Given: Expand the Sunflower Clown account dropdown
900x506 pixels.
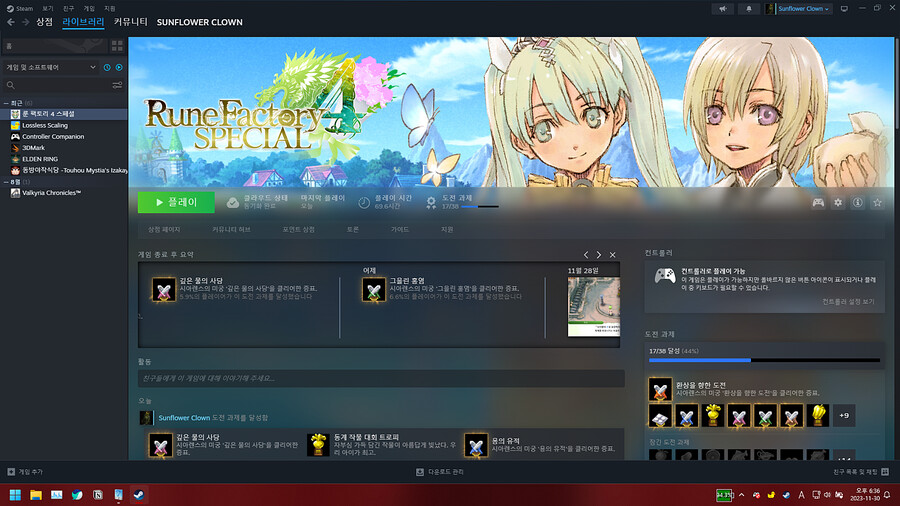Looking at the screenshot, I should tap(798, 8).
